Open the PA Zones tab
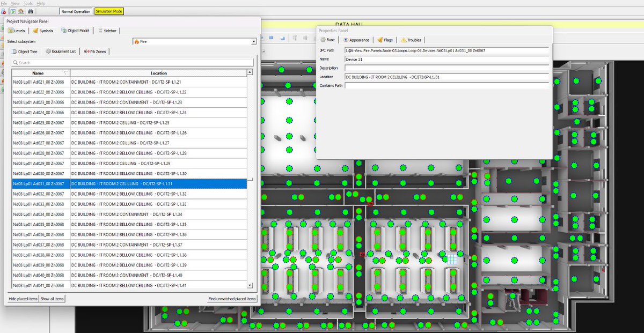Image resolution: width=644 pixels, height=333 pixels. coord(95,51)
